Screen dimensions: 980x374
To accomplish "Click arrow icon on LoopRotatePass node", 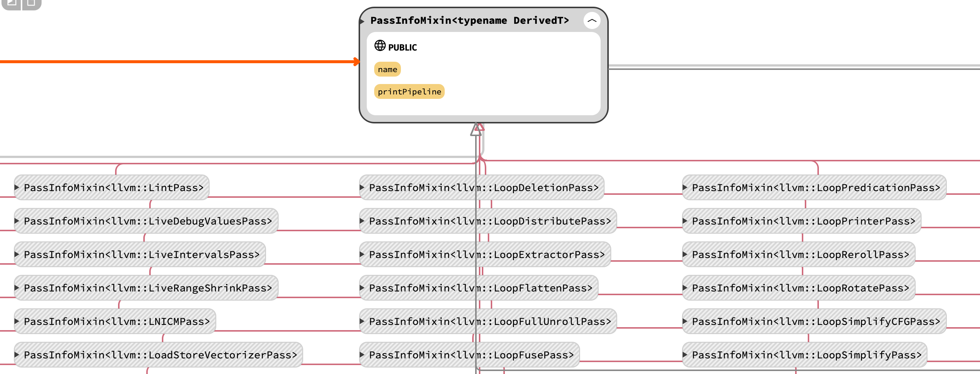I will click(x=685, y=288).
